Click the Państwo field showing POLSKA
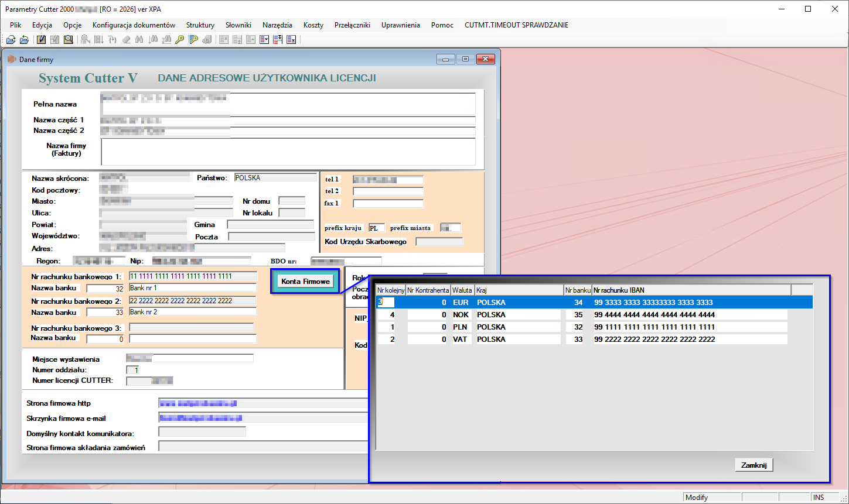 tap(275, 177)
